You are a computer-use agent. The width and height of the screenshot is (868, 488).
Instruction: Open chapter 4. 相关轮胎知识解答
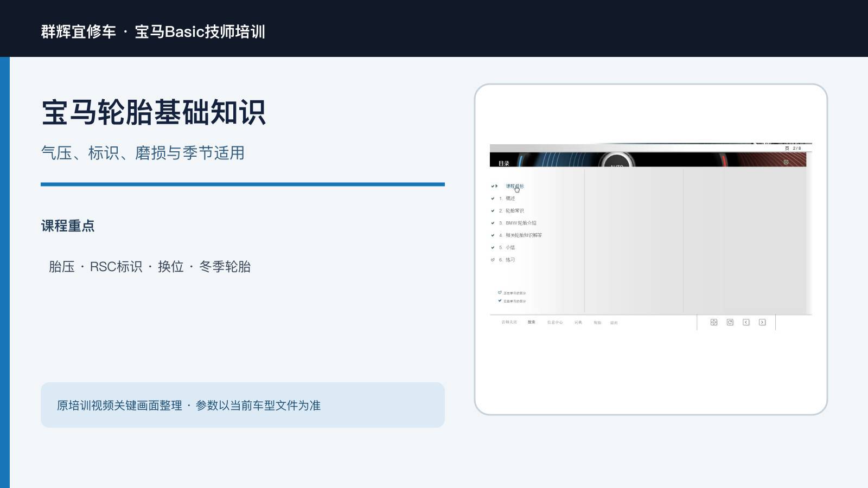tap(520, 235)
